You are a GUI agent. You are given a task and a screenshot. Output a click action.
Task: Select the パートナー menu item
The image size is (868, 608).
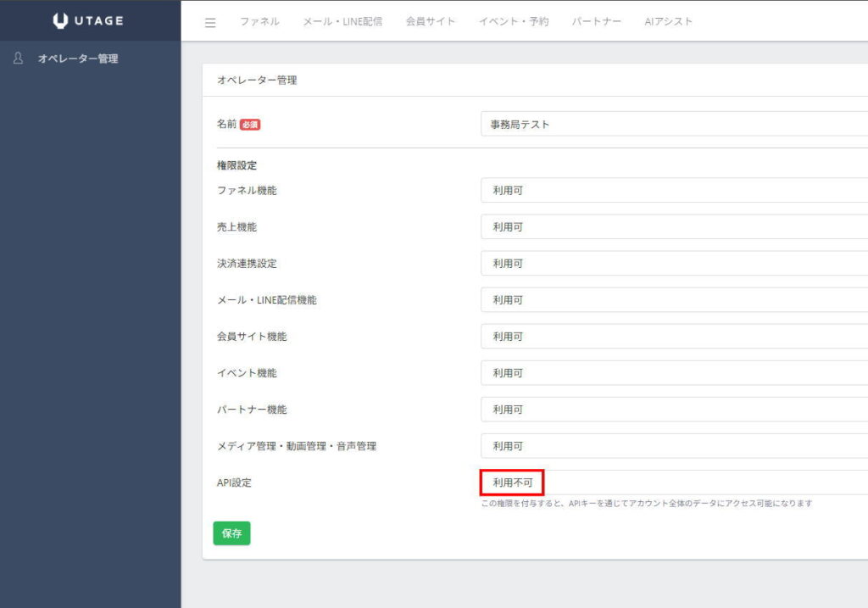596,21
